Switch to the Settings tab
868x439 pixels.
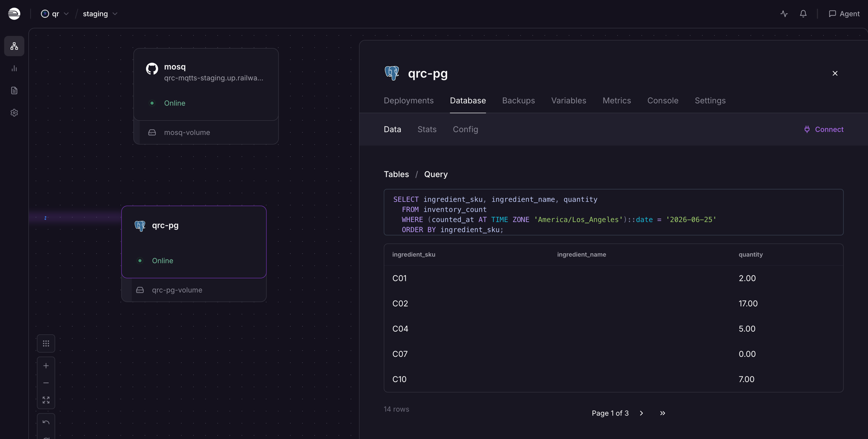[x=710, y=101]
